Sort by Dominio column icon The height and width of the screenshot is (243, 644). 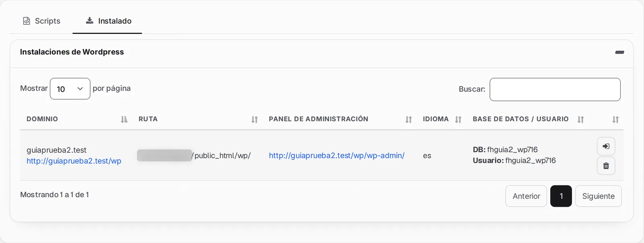[124, 119]
